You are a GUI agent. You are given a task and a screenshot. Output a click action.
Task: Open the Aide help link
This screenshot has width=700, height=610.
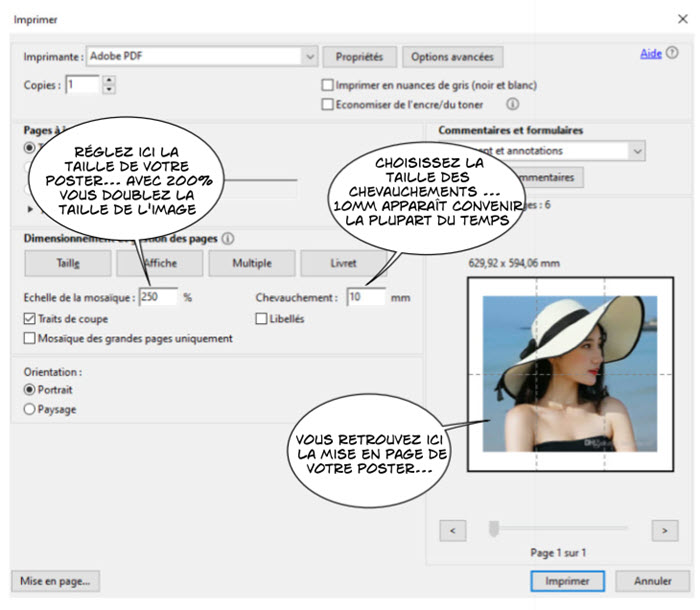(650, 54)
